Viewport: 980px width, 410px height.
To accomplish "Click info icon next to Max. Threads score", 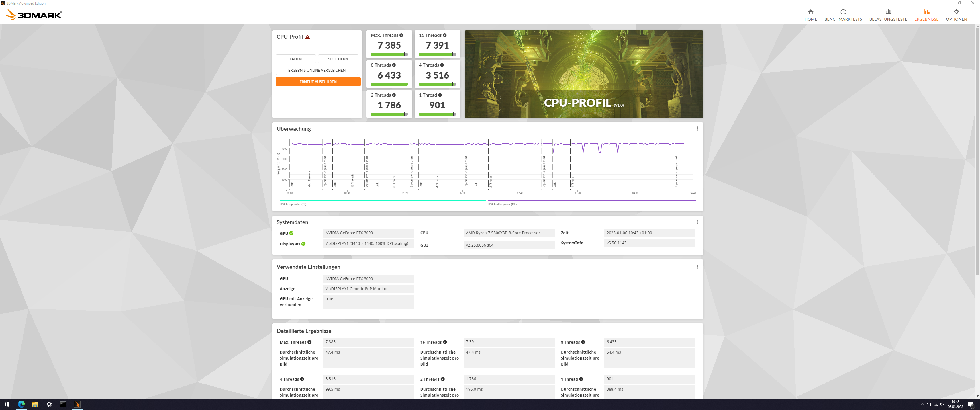I will [x=401, y=35].
